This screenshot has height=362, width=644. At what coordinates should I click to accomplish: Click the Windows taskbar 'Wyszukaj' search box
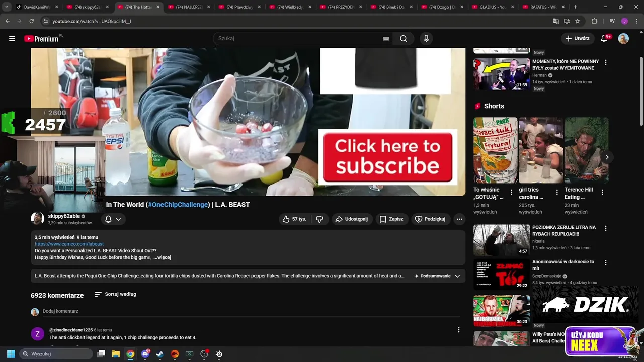tap(55, 354)
